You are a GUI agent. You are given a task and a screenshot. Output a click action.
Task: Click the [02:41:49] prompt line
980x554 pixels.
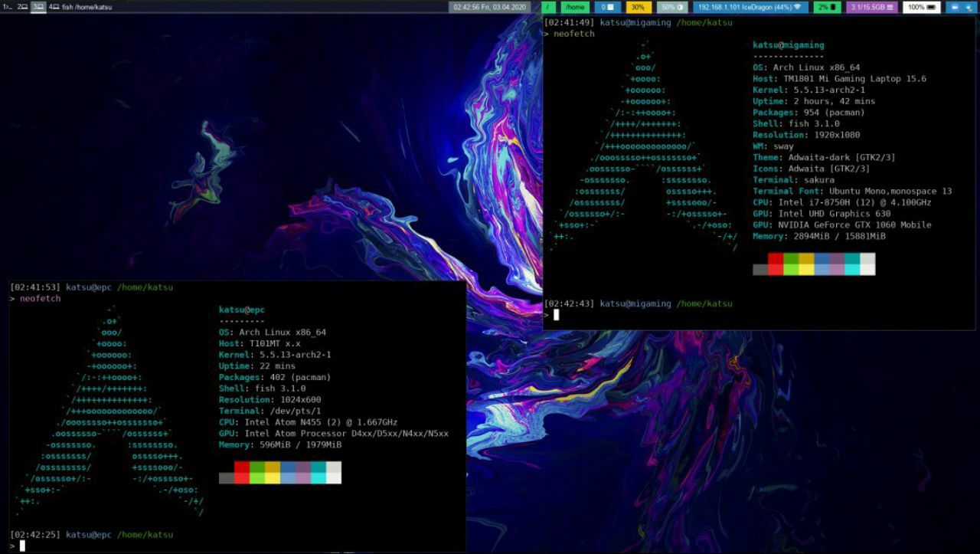click(x=639, y=23)
